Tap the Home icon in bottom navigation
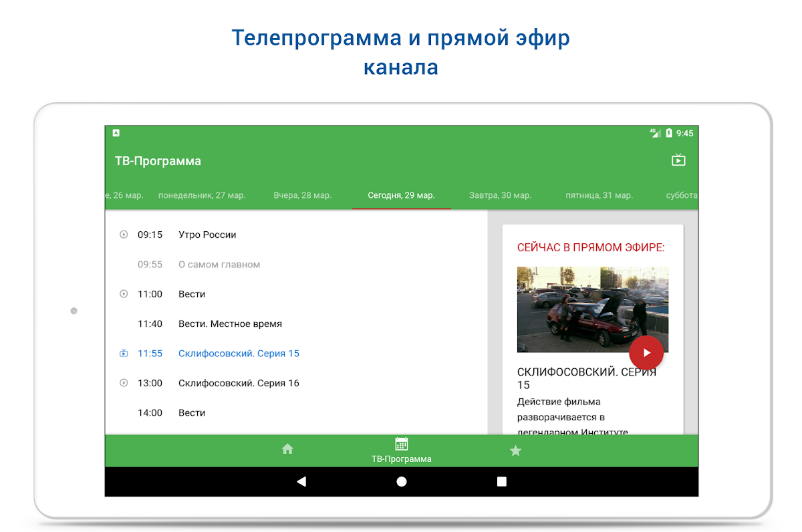Image resolution: width=802 pixels, height=532 pixels. point(287,449)
